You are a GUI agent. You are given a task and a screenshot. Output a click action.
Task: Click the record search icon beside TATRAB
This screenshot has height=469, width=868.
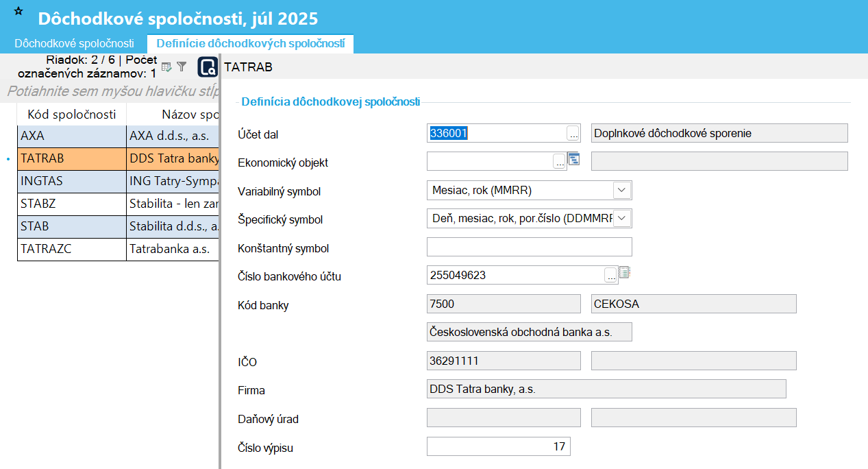coord(208,67)
